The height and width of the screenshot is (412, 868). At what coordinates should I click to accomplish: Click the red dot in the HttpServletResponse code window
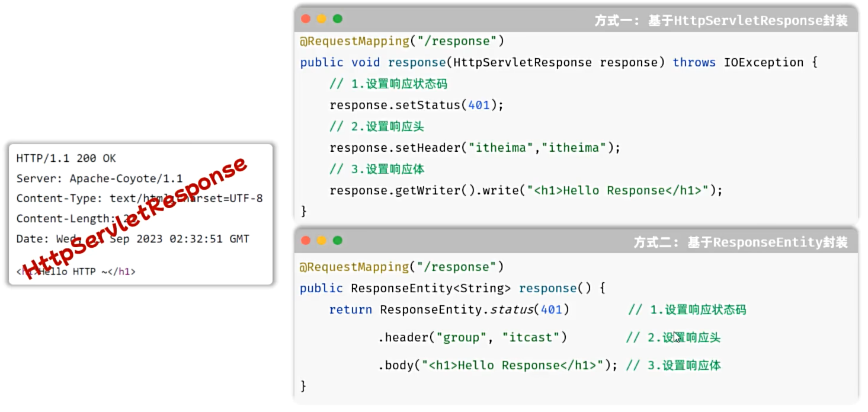(x=306, y=19)
